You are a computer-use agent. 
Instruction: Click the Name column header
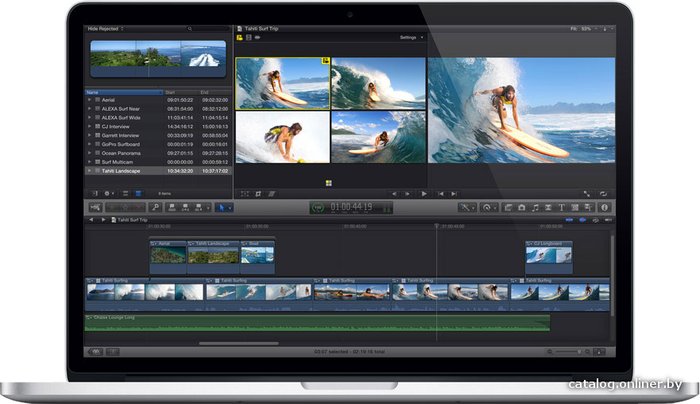point(124,92)
